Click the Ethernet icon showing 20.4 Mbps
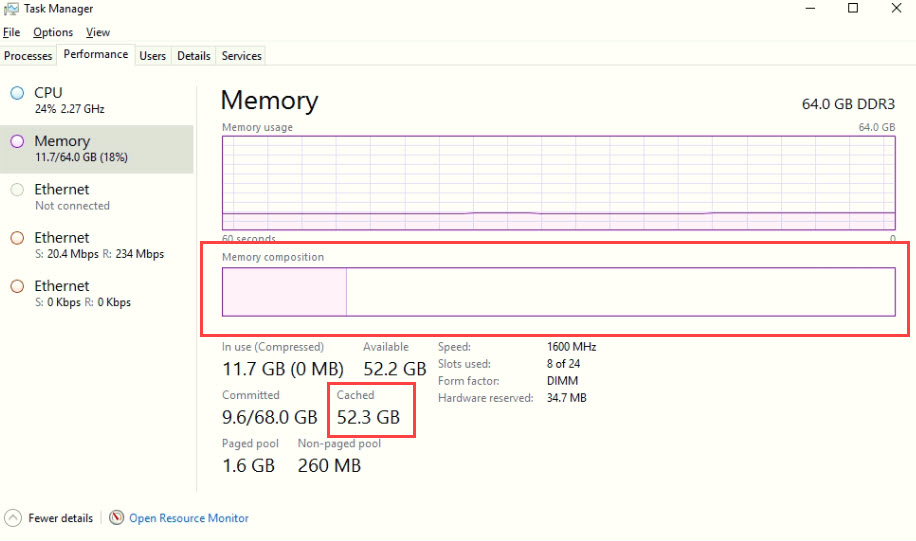This screenshot has height=541, width=916. point(17,238)
